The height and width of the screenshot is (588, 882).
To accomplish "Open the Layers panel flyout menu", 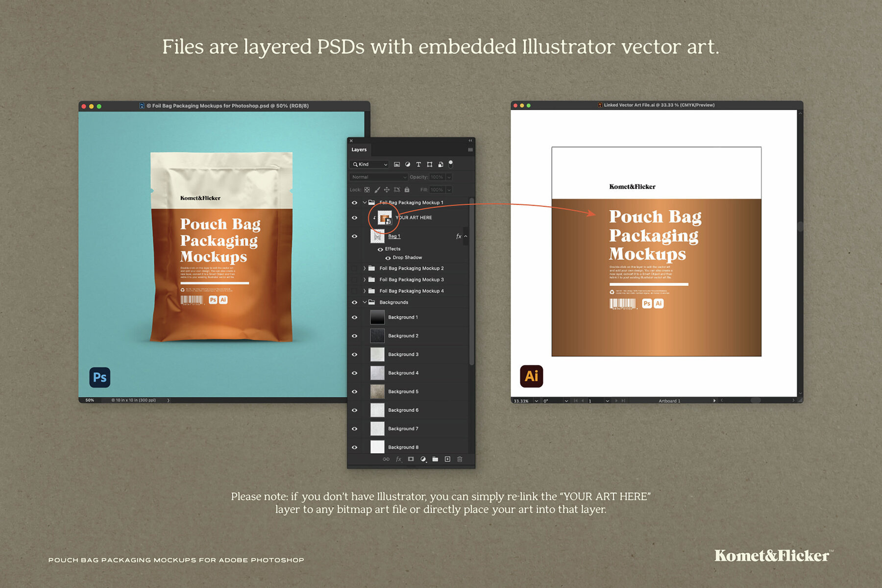I will tap(470, 149).
